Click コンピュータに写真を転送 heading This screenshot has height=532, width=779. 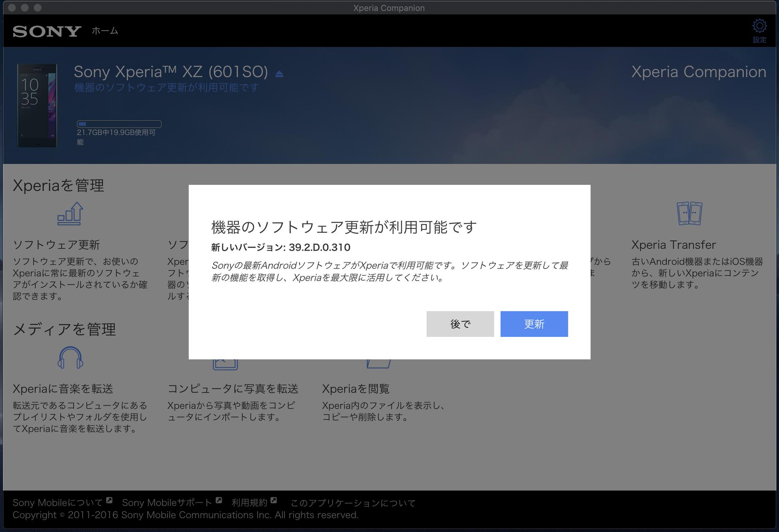click(233, 389)
